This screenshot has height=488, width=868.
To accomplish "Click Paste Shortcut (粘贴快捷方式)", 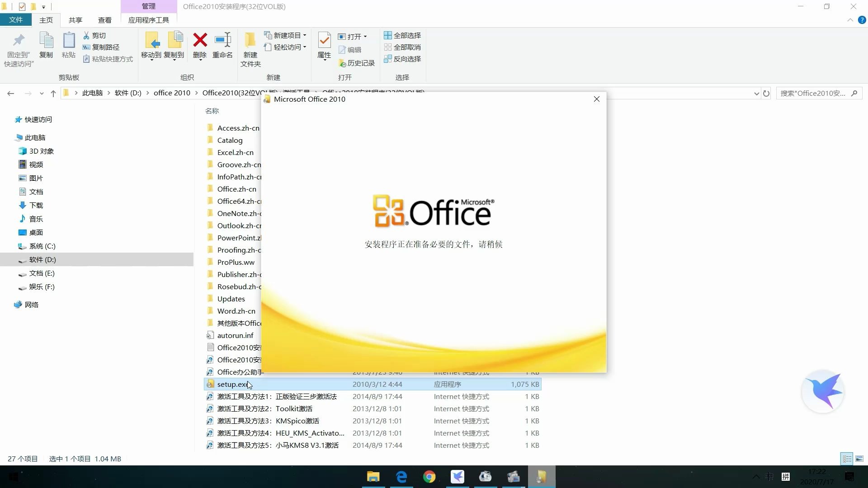I will (108, 59).
